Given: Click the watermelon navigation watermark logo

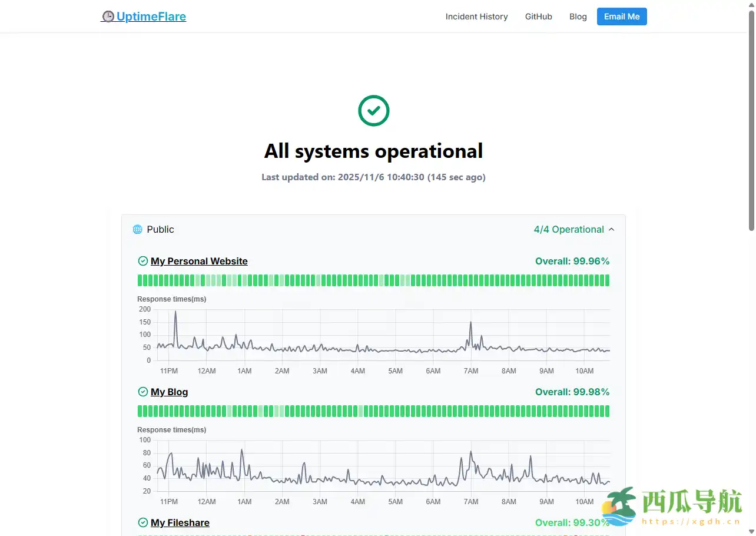Looking at the screenshot, I should click(x=618, y=507).
